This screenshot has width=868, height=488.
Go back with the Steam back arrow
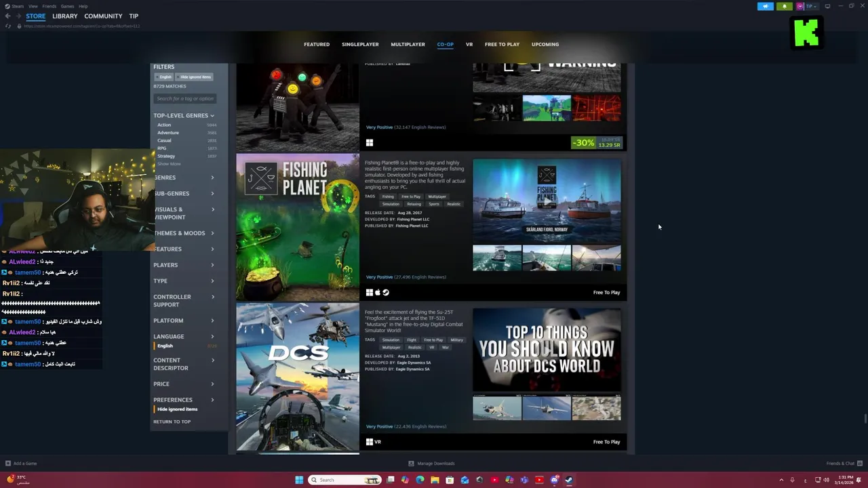pos(8,16)
